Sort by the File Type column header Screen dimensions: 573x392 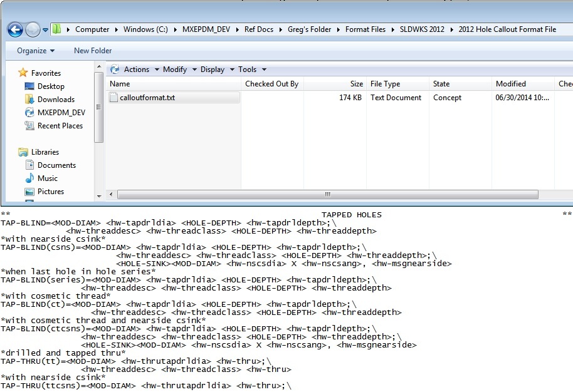pyautogui.click(x=397, y=83)
